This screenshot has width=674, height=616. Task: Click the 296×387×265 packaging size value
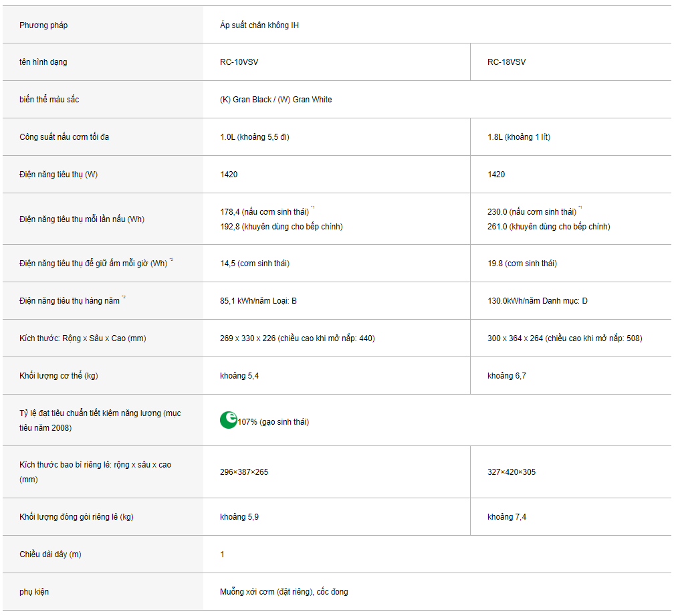pos(244,472)
